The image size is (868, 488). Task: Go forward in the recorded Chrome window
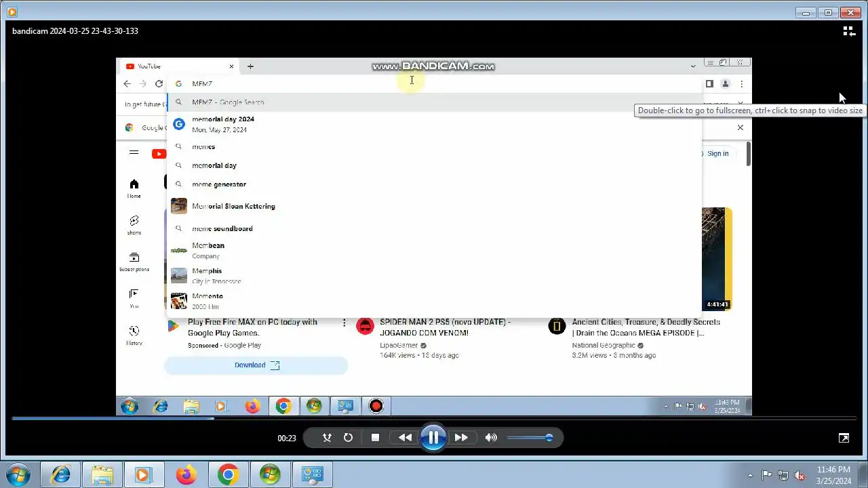(x=142, y=84)
